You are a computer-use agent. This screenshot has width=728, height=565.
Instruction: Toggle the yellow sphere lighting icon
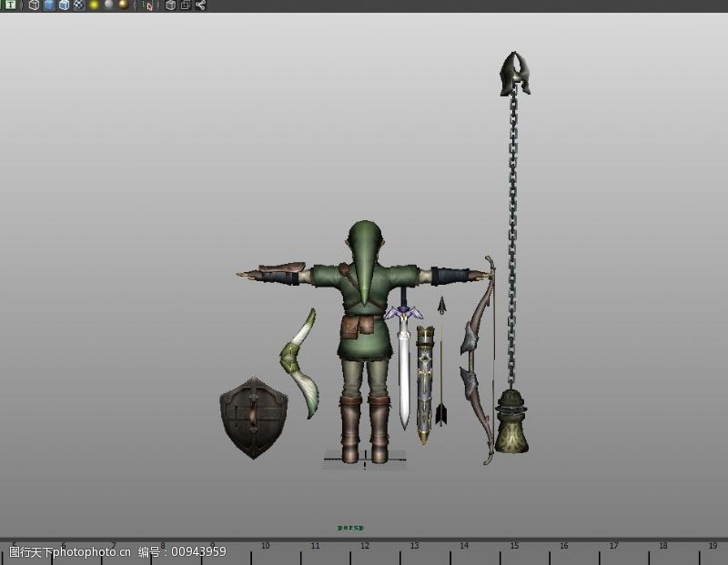(x=94, y=5)
